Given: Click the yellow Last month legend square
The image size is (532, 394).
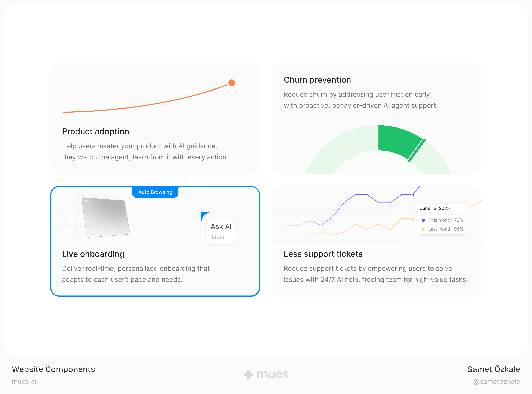Looking at the screenshot, I should click(423, 229).
